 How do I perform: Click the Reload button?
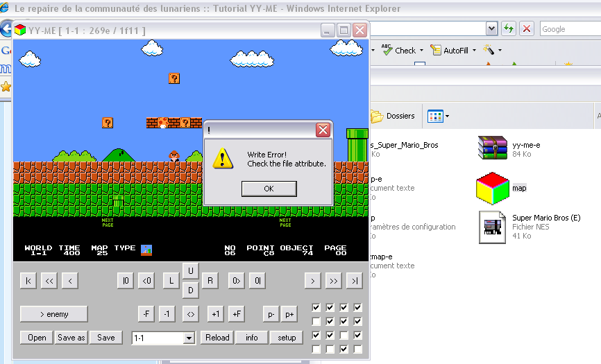coord(217,338)
